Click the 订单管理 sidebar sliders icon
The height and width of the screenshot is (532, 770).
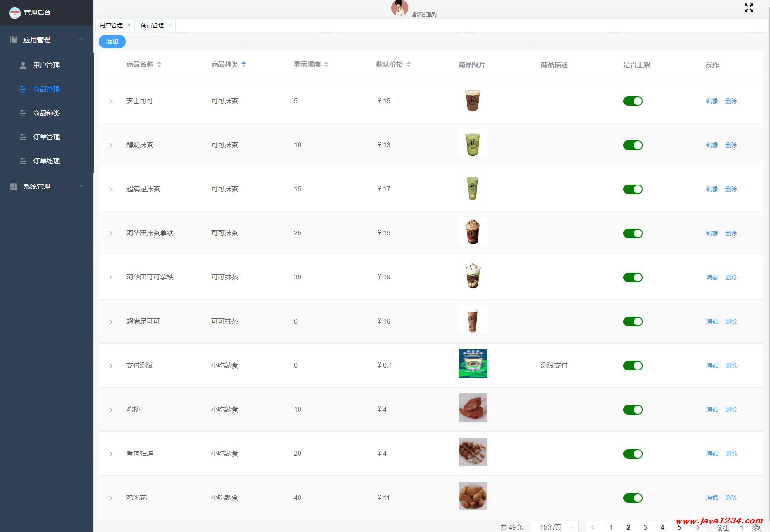pyautogui.click(x=23, y=137)
